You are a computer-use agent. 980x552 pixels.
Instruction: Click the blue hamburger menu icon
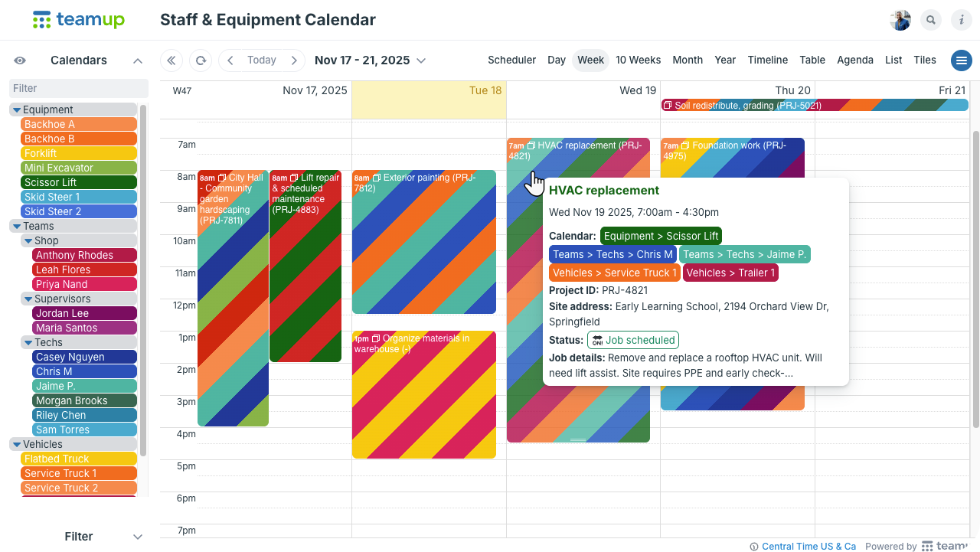(961, 60)
